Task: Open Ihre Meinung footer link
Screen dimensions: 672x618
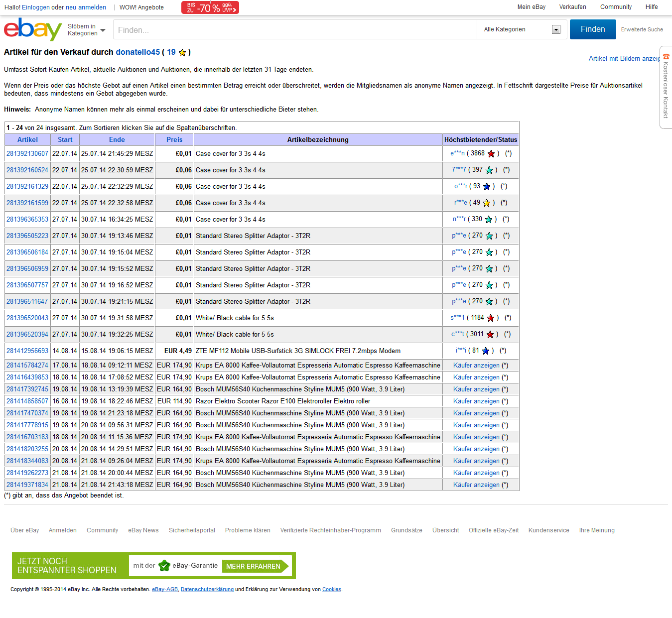Action: 597,530
